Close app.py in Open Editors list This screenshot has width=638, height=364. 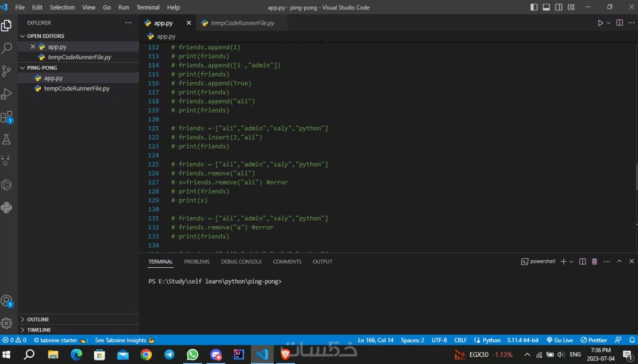(x=33, y=47)
